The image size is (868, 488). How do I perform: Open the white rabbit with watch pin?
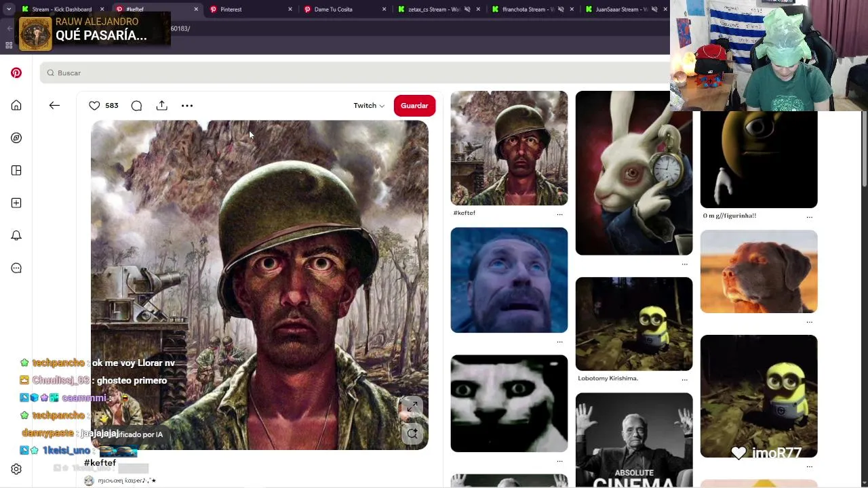[x=634, y=173]
